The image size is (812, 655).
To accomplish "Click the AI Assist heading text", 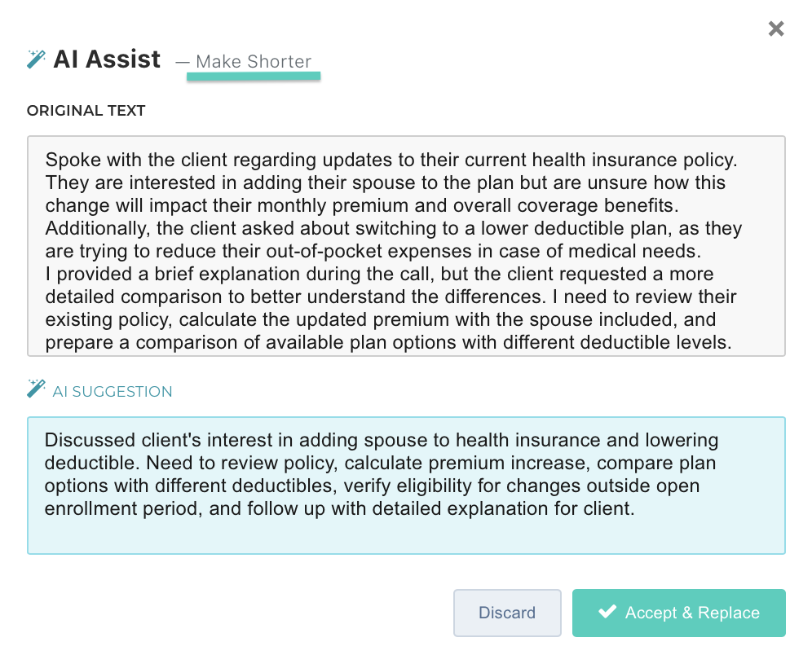I will point(107,59).
